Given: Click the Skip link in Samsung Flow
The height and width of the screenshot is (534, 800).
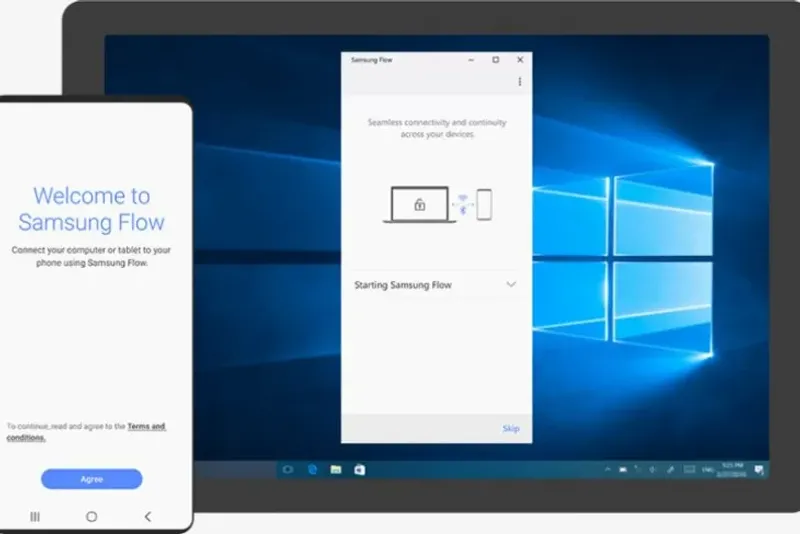Looking at the screenshot, I should pos(511,428).
